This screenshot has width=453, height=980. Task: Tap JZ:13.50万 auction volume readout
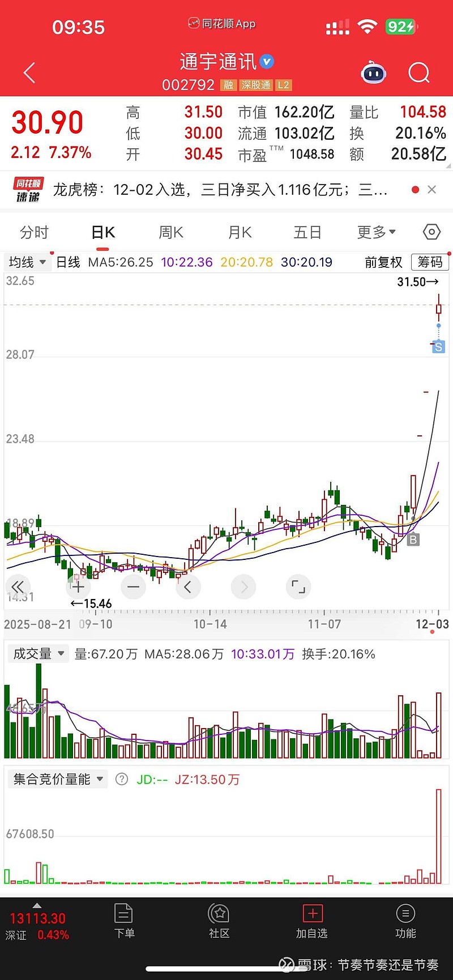207,779
